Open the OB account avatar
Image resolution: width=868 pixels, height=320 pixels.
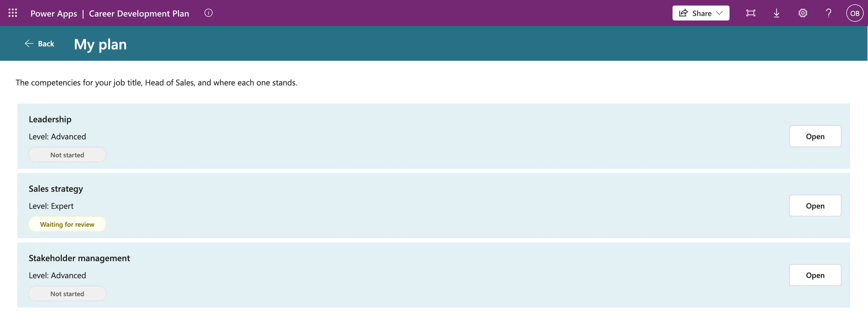854,13
